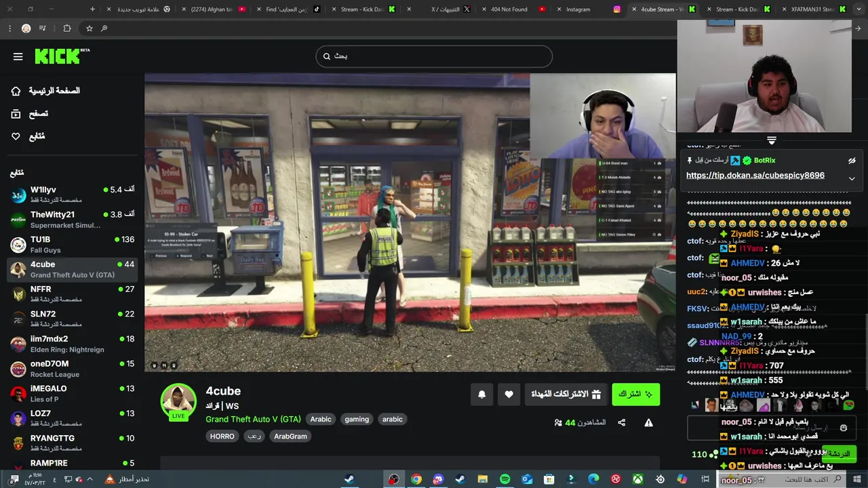Open Microsoft Edge from taskbar
Image resolution: width=868 pixels, height=488 pixels.
click(x=593, y=479)
